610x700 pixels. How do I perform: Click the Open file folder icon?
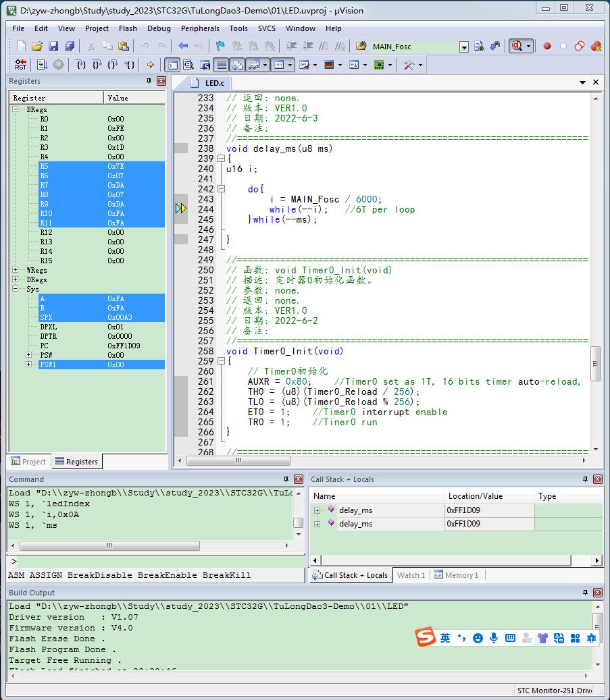point(37,46)
